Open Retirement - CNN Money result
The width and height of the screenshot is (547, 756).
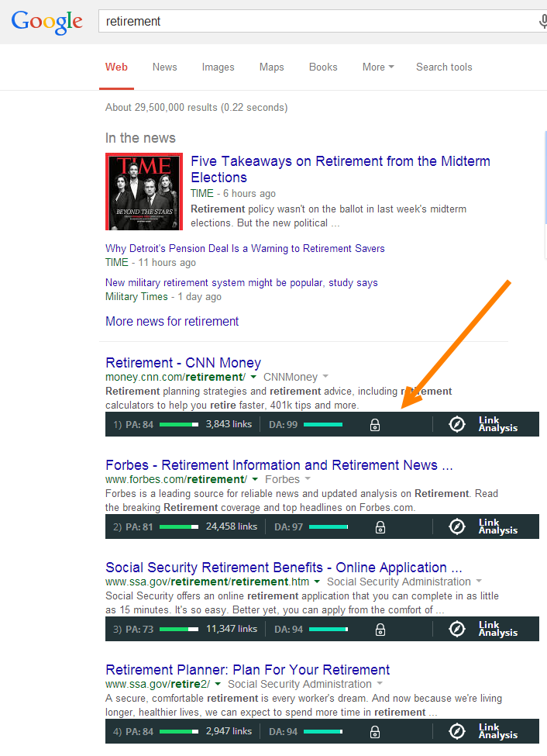coord(183,363)
